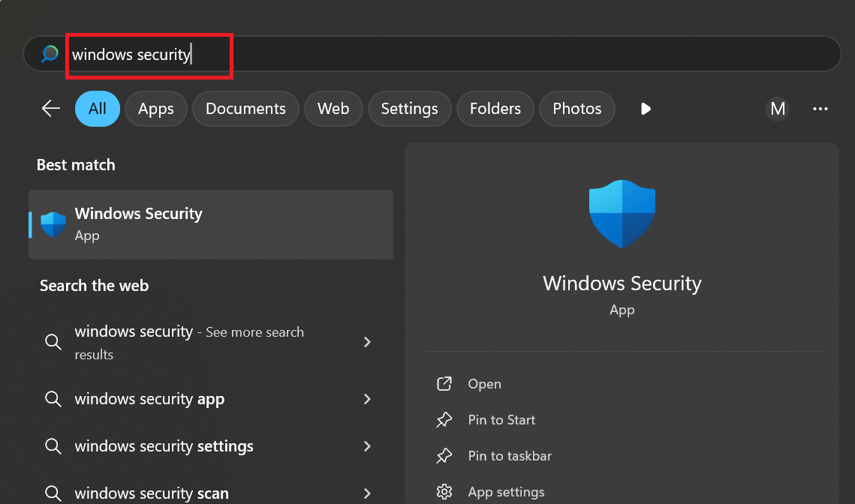The width and height of the screenshot is (855, 504).
Task: Click into the search text field
Action: (x=450, y=54)
